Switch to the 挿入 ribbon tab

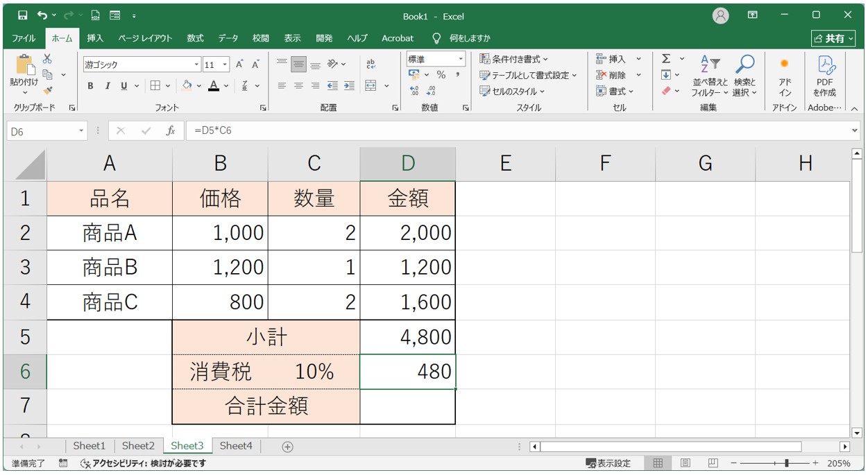click(x=95, y=38)
